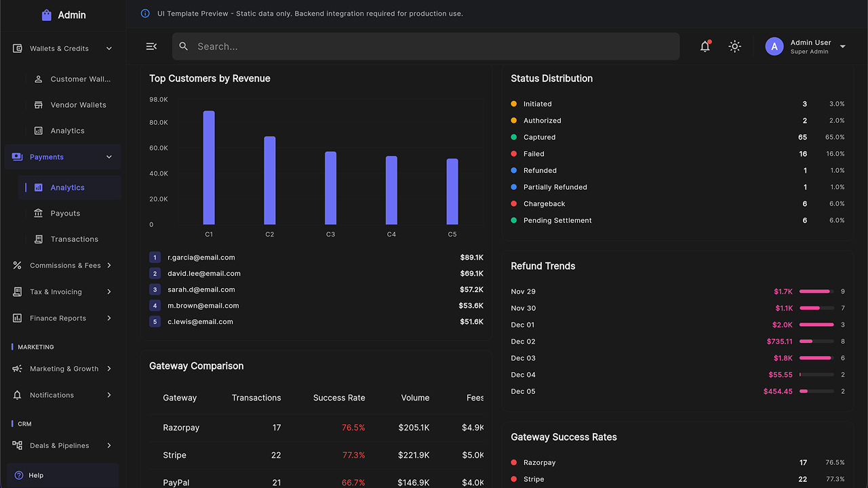This screenshot has width=868, height=488.
Task: Click the Wallets & Credits wallet icon
Action: point(18,48)
